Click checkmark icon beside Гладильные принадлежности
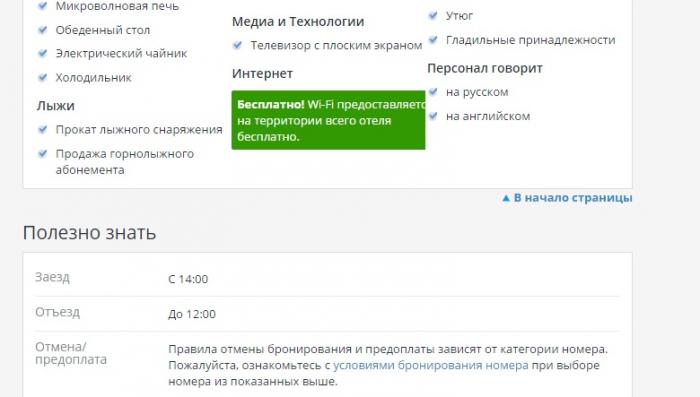 [433, 40]
